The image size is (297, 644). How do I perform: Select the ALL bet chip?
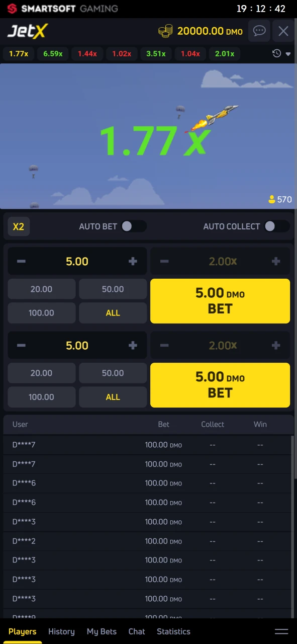(113, 312)
